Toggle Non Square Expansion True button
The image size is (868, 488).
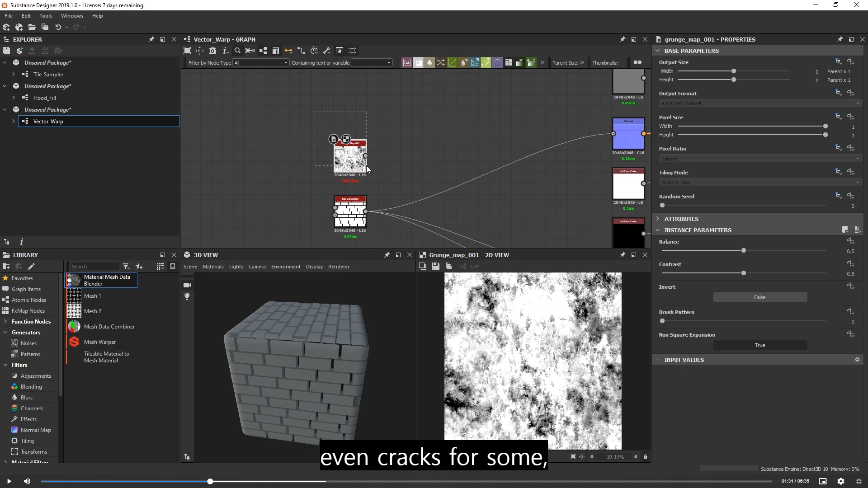coord(759,345)
